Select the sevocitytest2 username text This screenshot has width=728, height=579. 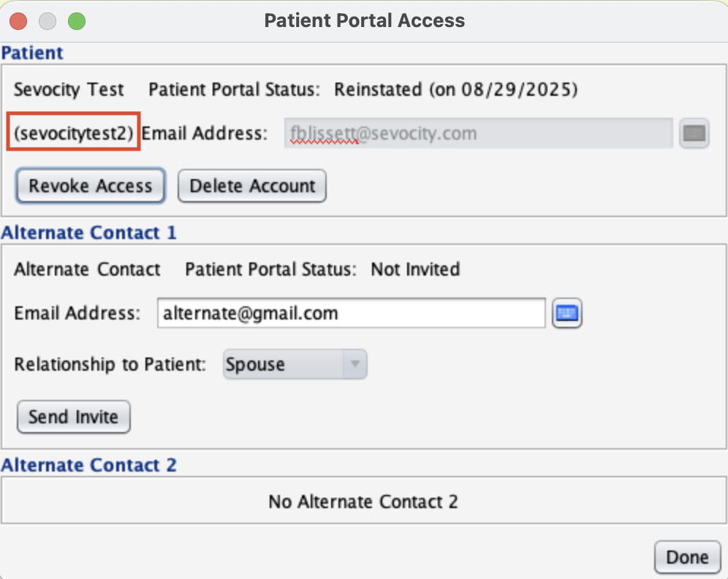coord(74,134)
